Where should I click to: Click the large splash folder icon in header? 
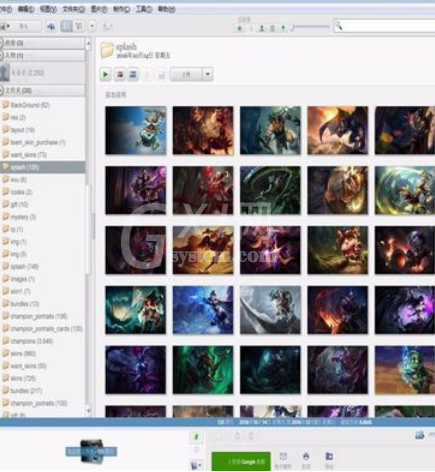[x=107, y=50]
